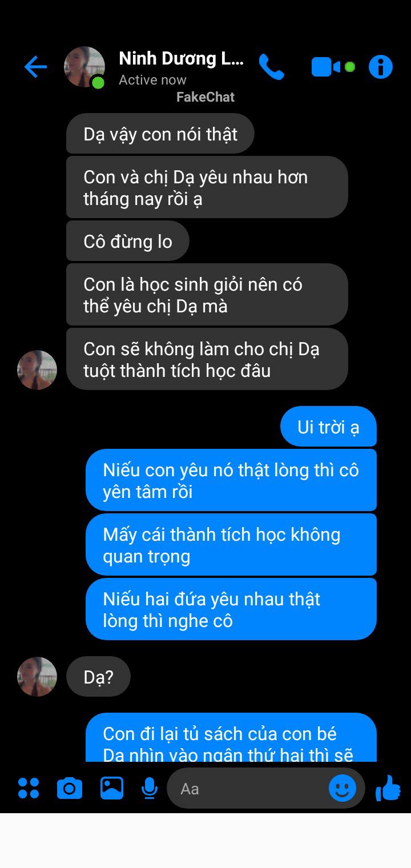The width and height of the screenshot is (411, 868).
Task: Open the photo gallery icon
Action: [x=112, y=788]
